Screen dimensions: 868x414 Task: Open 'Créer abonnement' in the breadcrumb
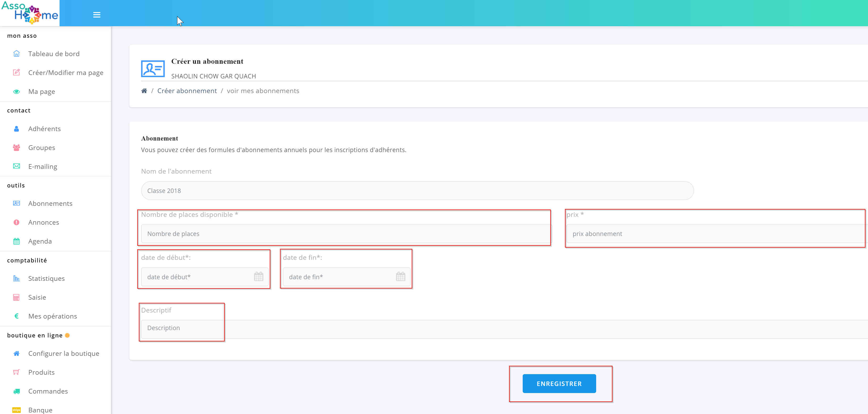click(x=187, y=90)
